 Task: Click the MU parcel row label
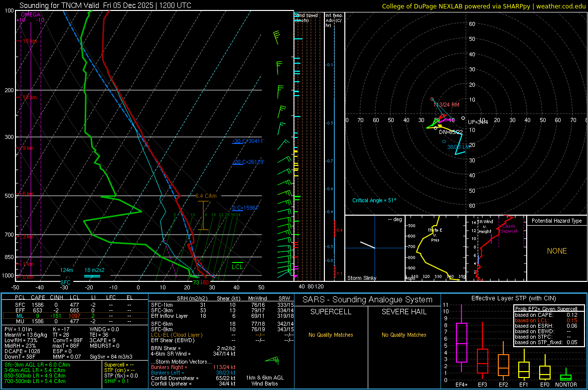coord(20,321)
